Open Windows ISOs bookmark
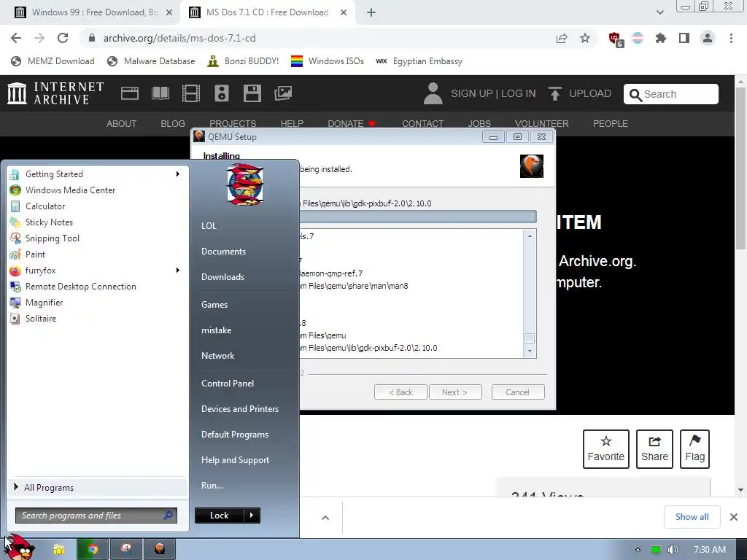This screenshot has width=747, height=560. coord(328,61)
